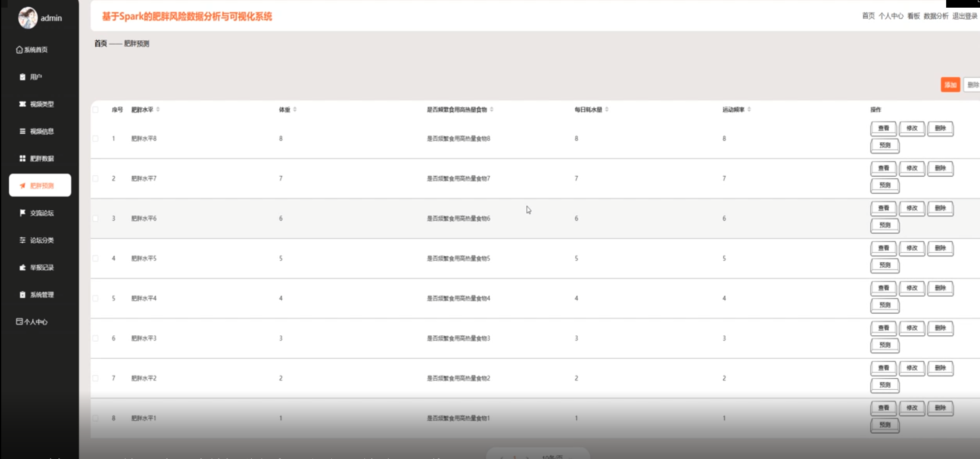Click 预测 for row 肥胖水平2
Viewport: 980px width, 459px height.
point(885,385)
